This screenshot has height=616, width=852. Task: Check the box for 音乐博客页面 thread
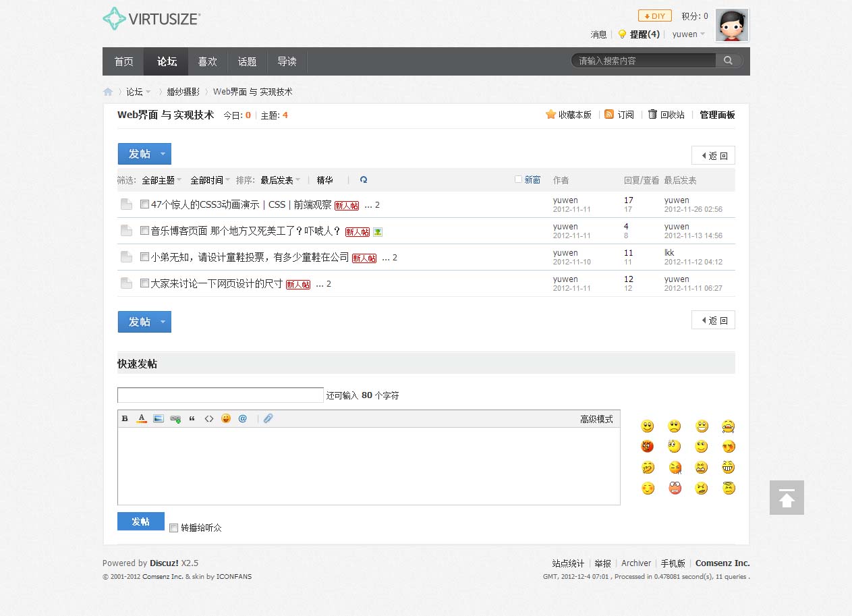(x=144, y=231)
